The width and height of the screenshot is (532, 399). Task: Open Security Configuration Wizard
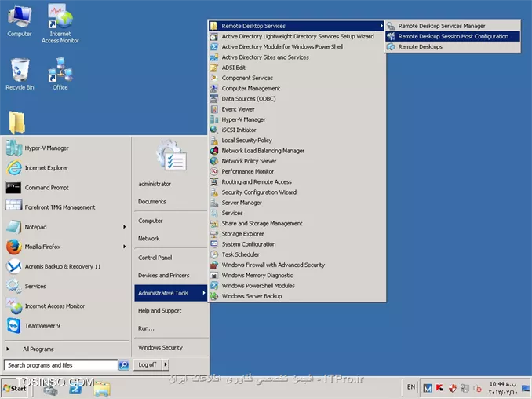[x=297, y=192]
